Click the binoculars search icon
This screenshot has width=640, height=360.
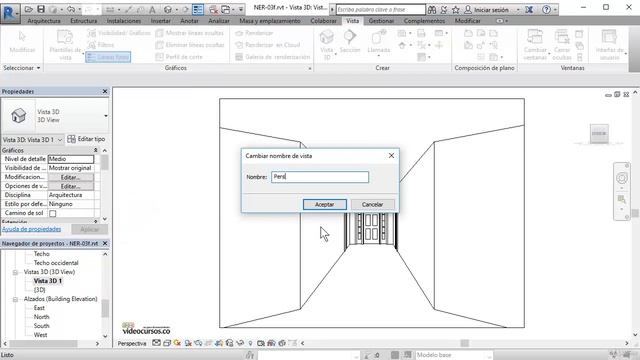432,9
